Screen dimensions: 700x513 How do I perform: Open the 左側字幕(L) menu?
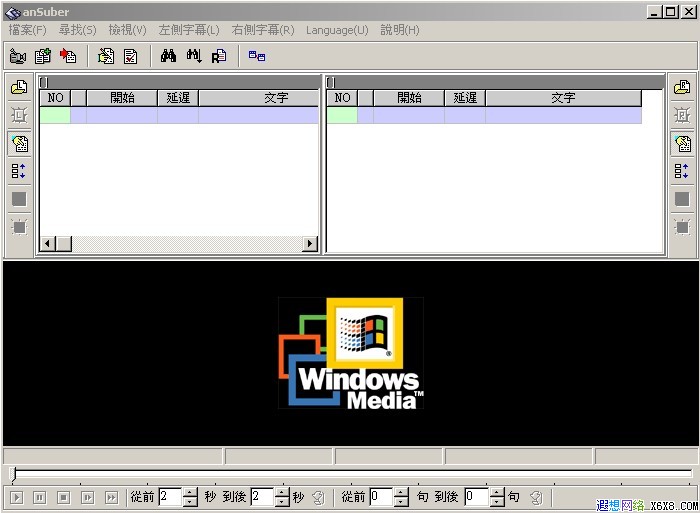pyautogui.click(x=189, y=30)
